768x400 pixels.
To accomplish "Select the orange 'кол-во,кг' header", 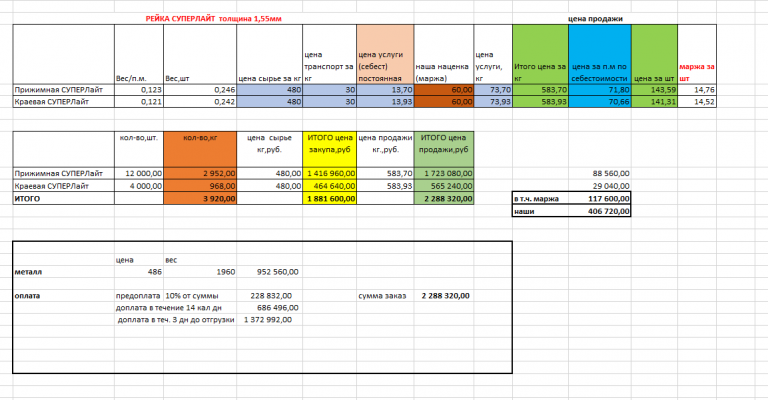I will point(200,149).
